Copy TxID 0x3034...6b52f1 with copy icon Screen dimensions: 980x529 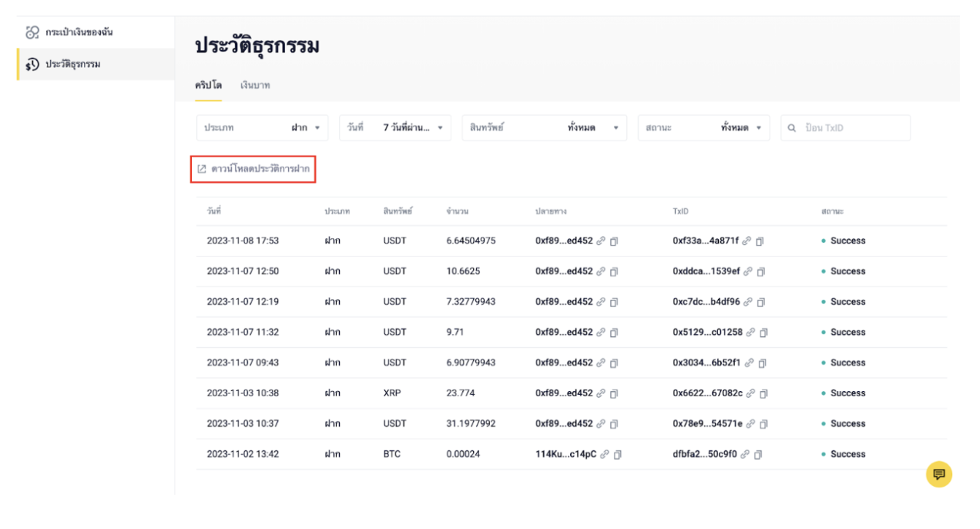(760, 363)
